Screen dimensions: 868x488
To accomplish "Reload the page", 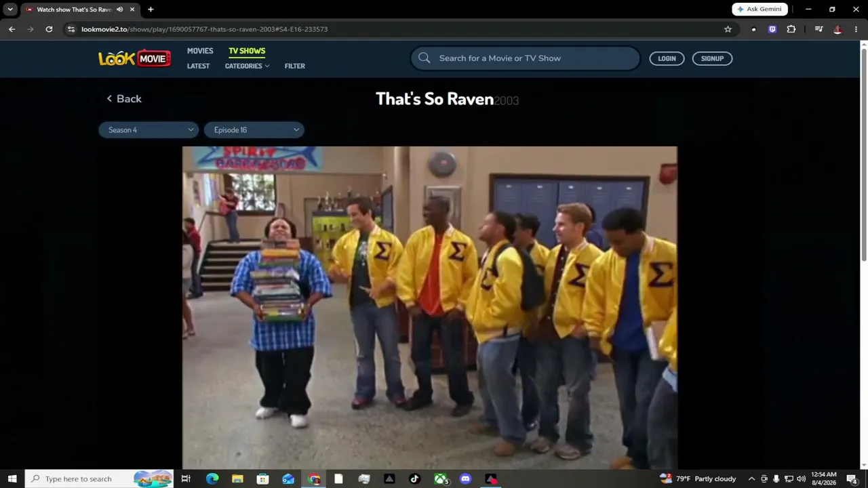I will [49, 29].
